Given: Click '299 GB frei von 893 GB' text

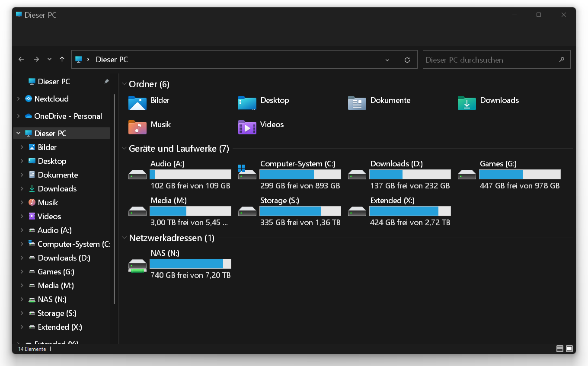Looking at the screenshot, I should point(300,186).
